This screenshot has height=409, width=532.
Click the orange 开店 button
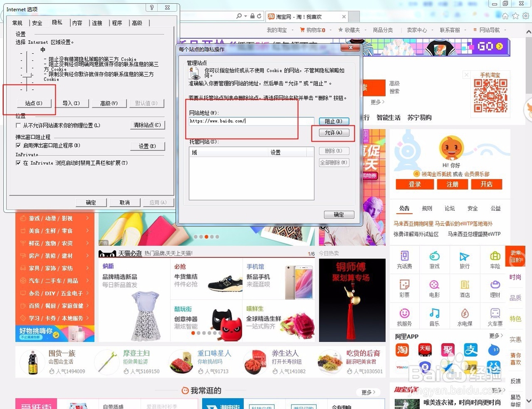tap(487, 184)
